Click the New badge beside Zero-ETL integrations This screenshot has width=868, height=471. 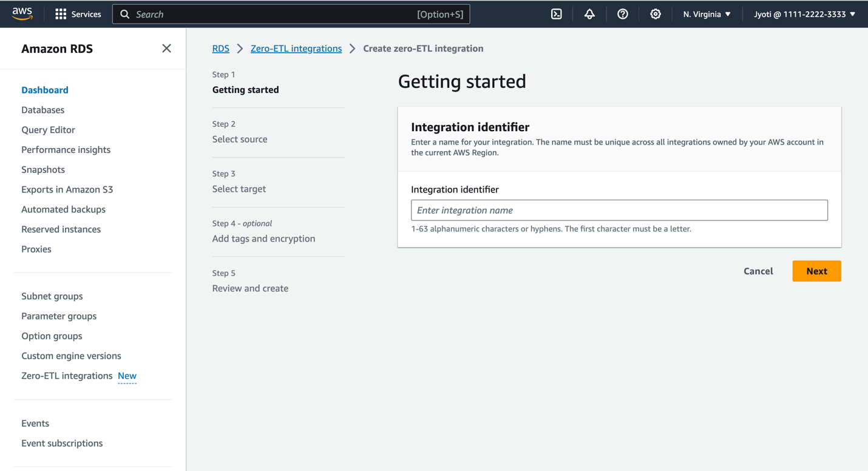click(127, 376)
